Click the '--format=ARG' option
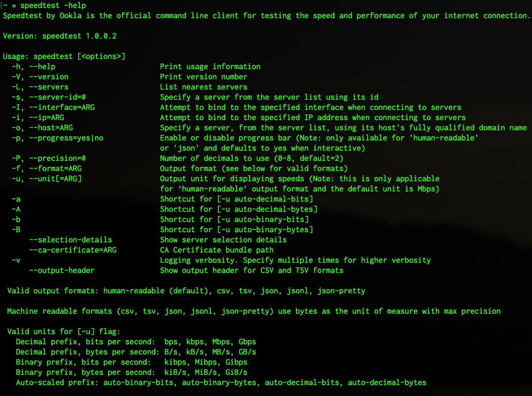Screen dimensions: 532x396 [x=55, y=169]
